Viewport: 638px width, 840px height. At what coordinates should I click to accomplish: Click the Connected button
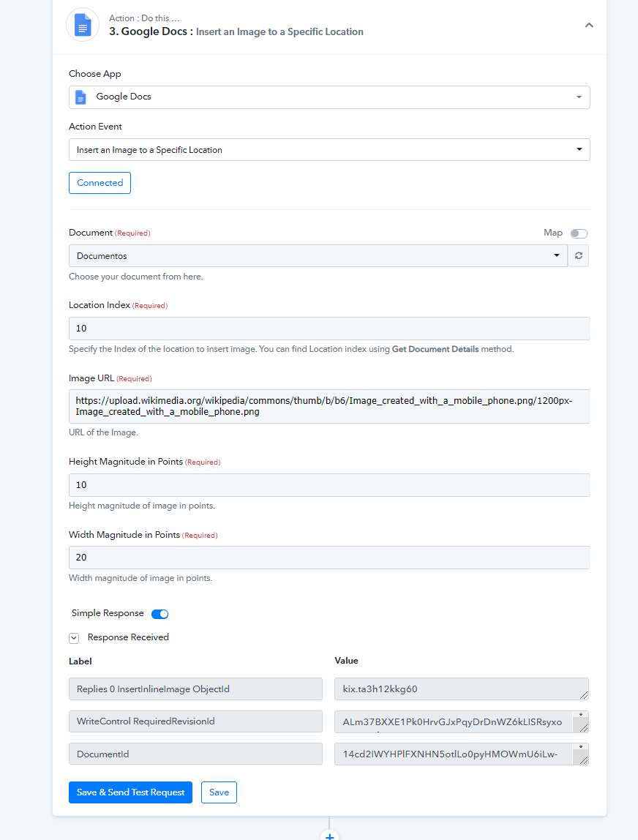(100, 183)
